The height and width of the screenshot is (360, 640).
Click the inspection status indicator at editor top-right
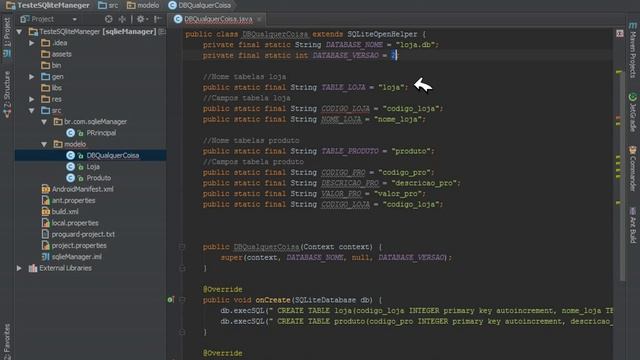(x=620, y=33)
